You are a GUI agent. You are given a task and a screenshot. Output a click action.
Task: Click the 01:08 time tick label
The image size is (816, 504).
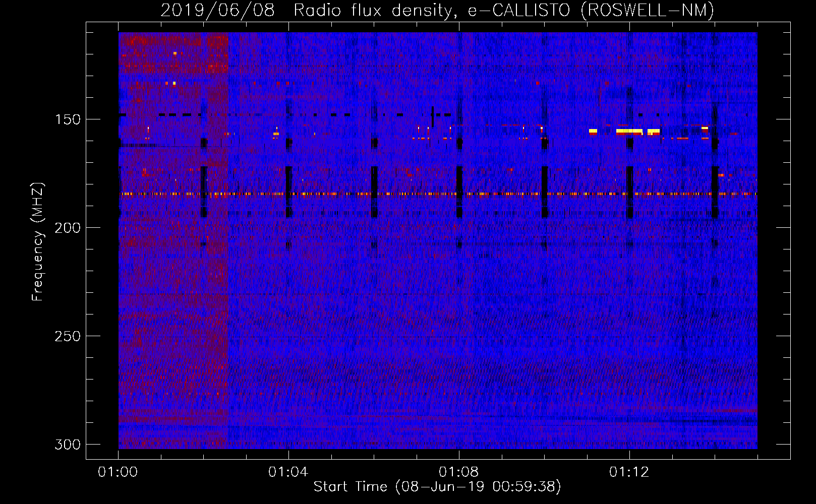pos(459,472)
